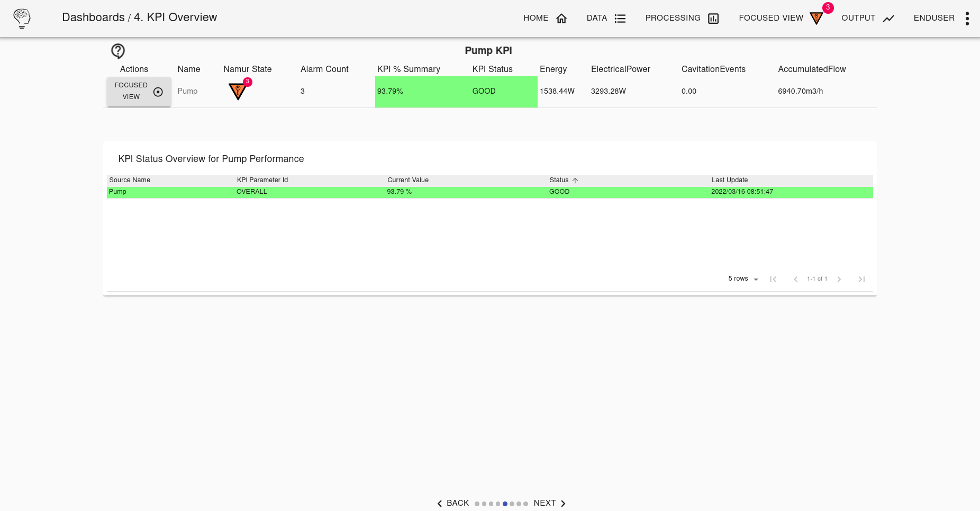Viewport: 980px width, 511px height.
Task: Click the Last Update column header
Action: coord(730,180)
